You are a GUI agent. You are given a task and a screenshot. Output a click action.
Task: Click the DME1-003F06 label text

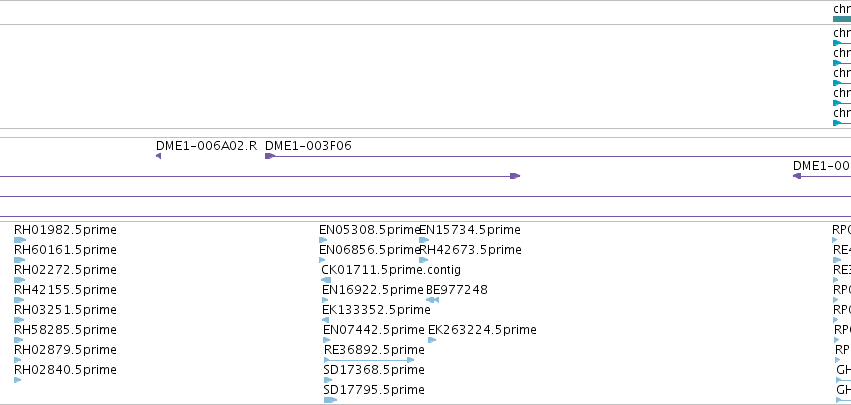click(308, 145)
